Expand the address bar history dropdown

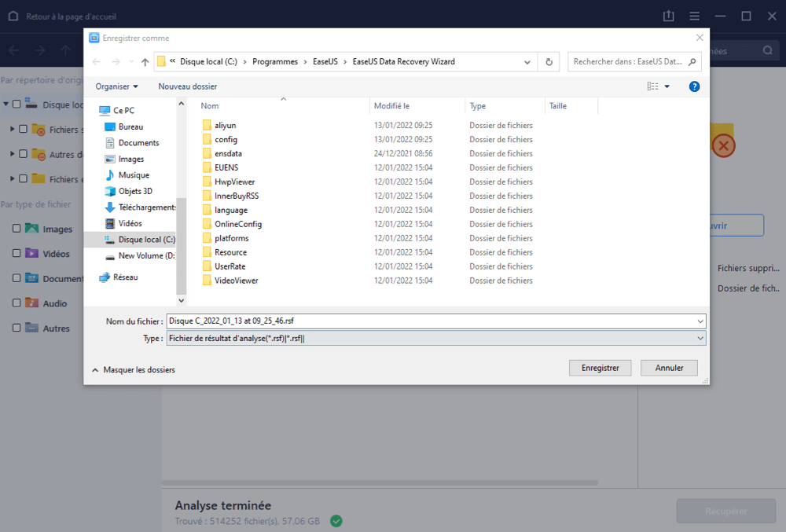(527, 62)
